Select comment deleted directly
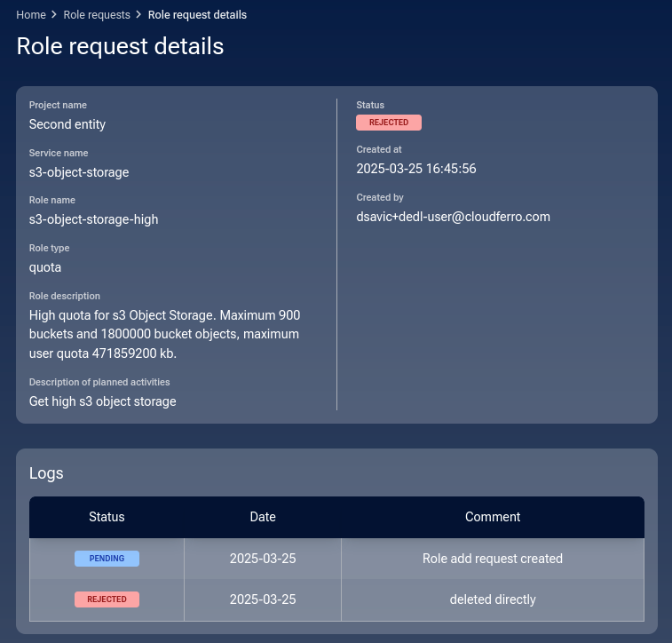 [493, 599]
